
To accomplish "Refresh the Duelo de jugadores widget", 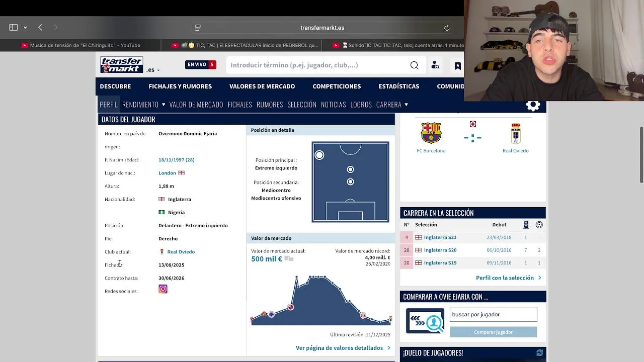I will click(x=539, y=353).
